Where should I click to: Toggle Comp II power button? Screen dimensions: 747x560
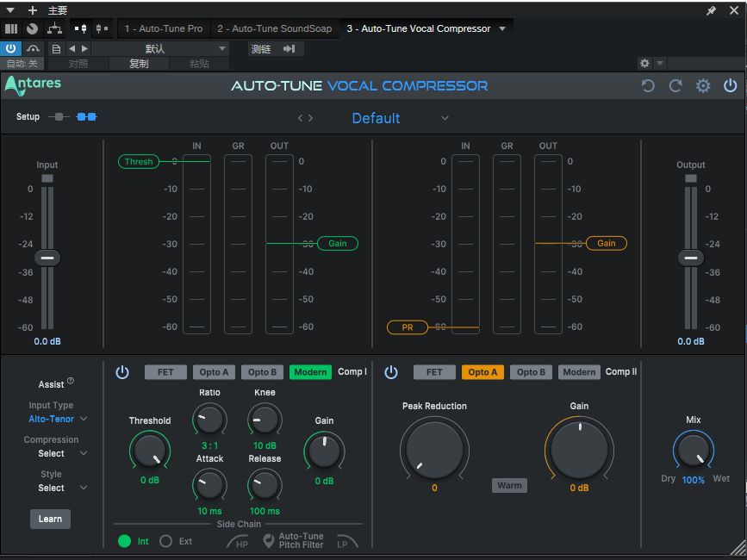(391, 372)
